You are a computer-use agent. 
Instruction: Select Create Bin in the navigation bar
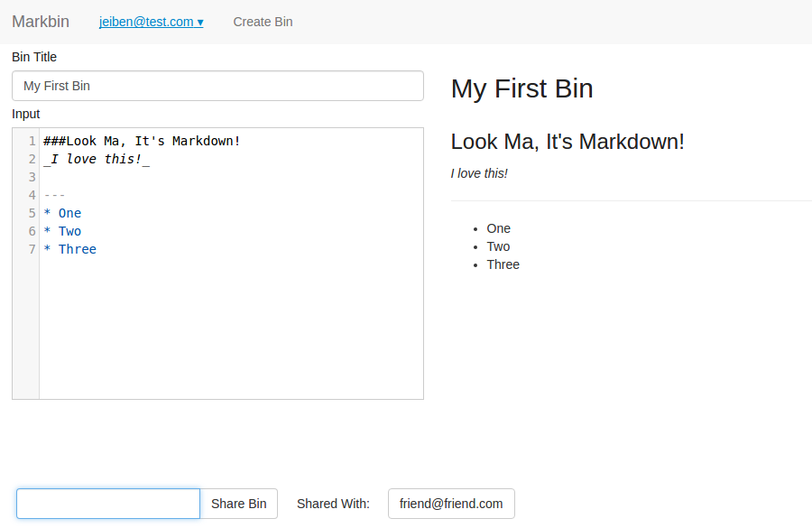(x=263, y=22)
